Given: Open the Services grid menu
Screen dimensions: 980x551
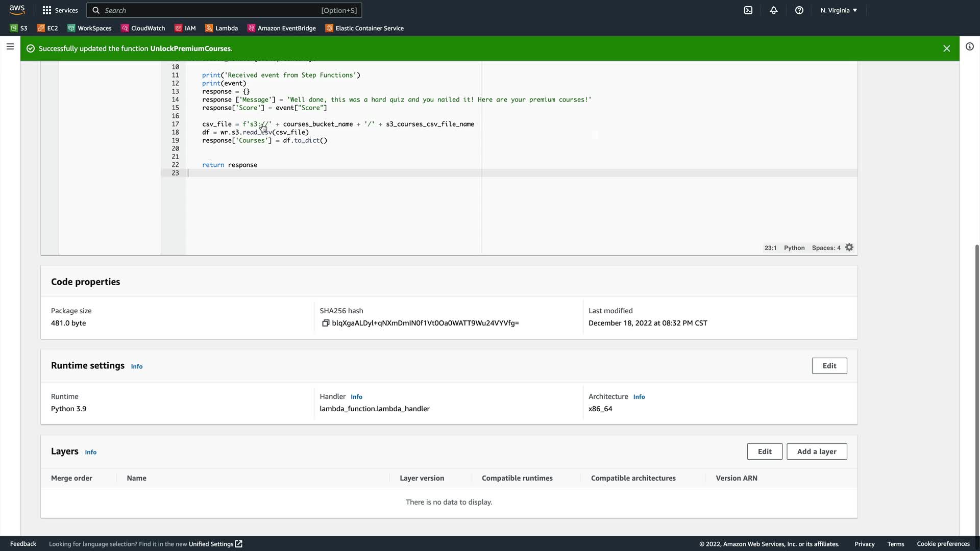Looking at the screenshot, I should (60, 10).
